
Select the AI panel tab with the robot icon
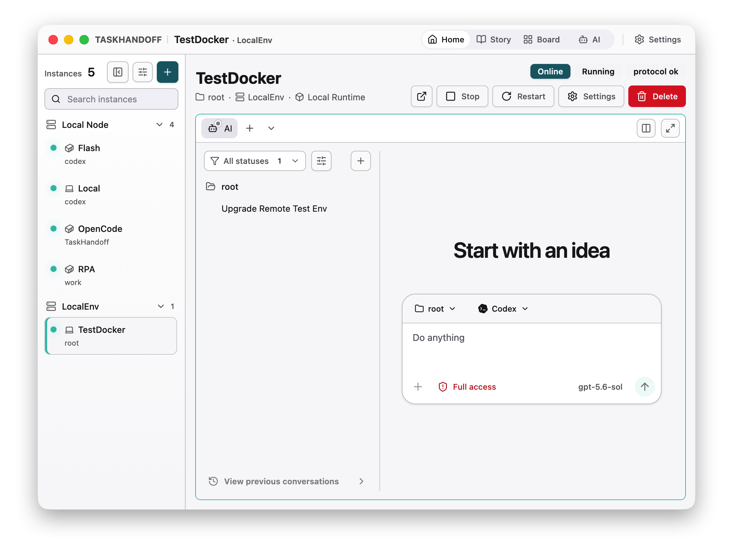(x=219, y=128)
